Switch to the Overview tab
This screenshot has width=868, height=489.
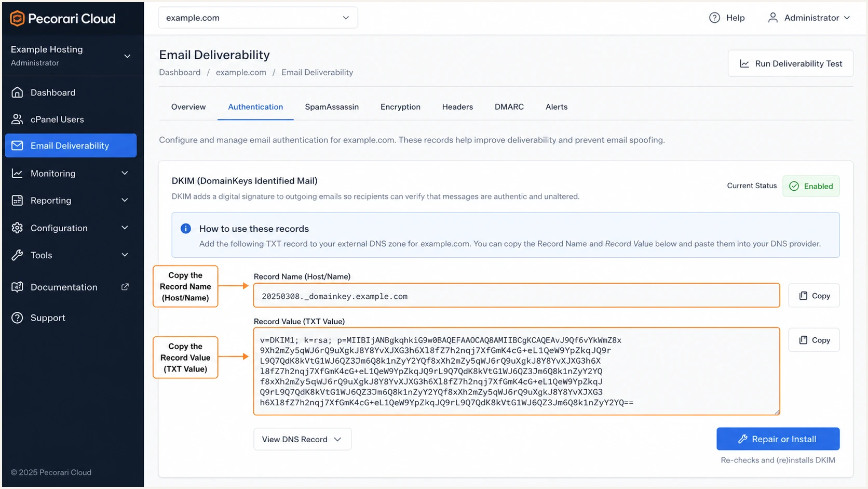pos(188,107)
